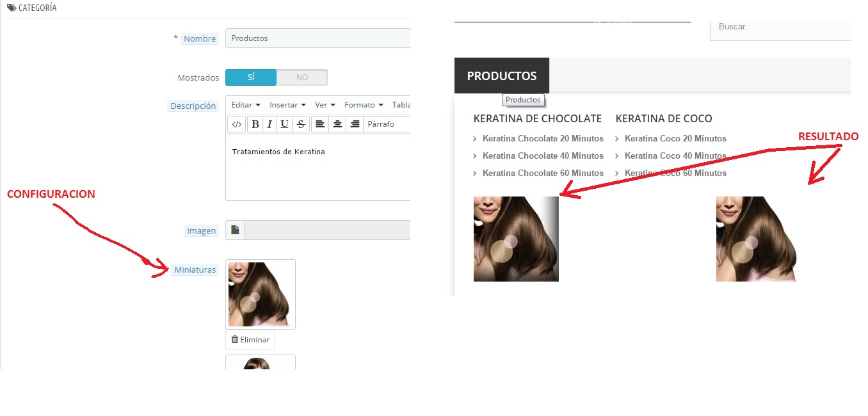The width and height of the screenshot is (868, 416).
Task: Open Keratina Coco 40 Minutos link
Action: pyautogui.click(x=675, y=156)
